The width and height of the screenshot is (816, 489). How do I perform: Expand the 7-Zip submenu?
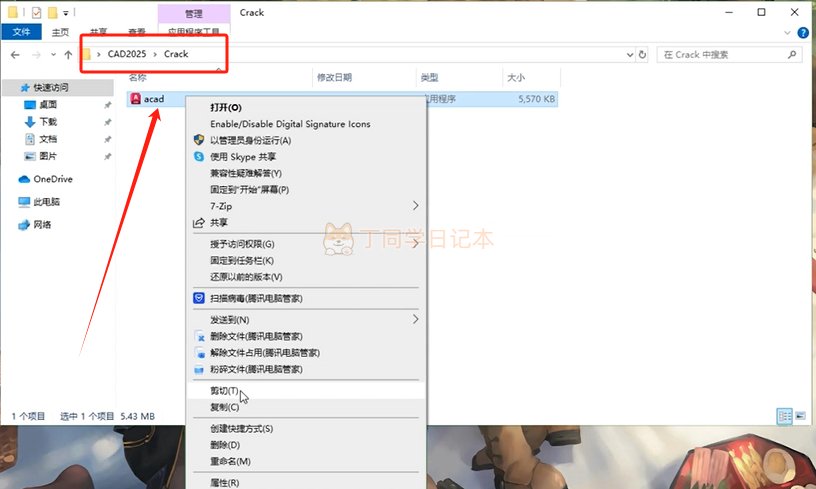tap(307, 206)
